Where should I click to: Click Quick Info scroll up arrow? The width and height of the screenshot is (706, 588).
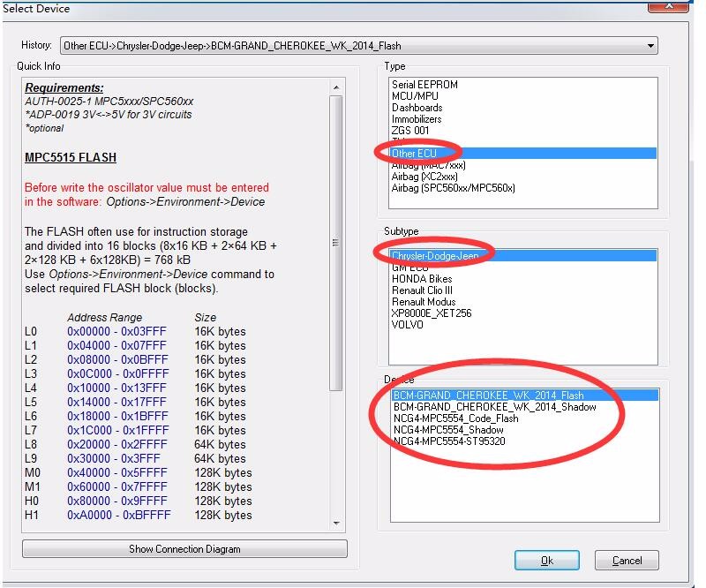[336, 87]
